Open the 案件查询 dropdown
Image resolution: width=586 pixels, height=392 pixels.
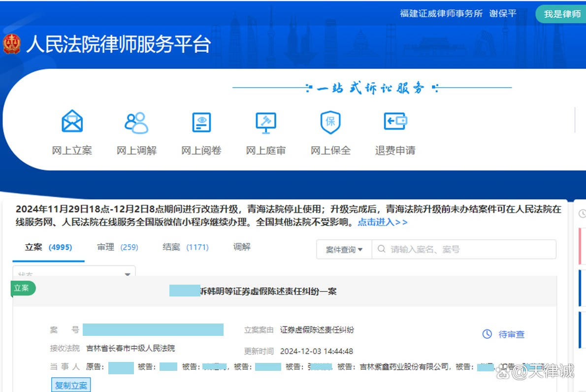pyautogui.click(x=343, y=249)
